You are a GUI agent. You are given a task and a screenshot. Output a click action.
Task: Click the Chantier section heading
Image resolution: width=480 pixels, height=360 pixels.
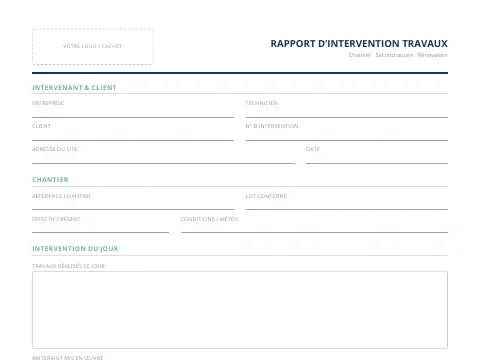pos(50,180)
